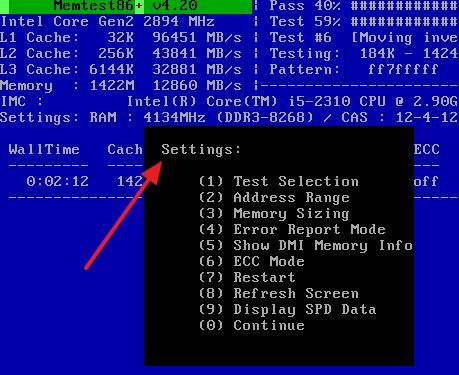This screenshot has height=375, width=459.
Task: Select (9) Display SPD Data
Action: (x=288, y=310)
